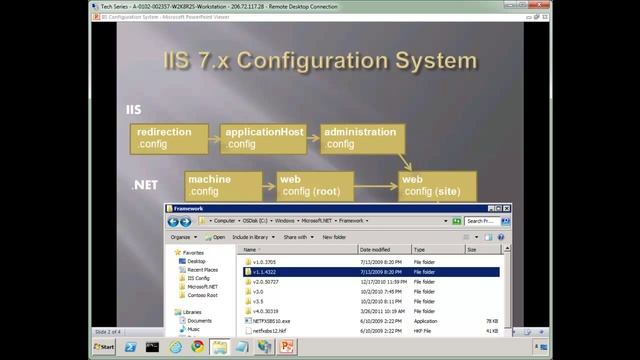Expand address bar history dropdown arrow
The width and height of the screenshot is (640, 360).
[x=445, y=221]
